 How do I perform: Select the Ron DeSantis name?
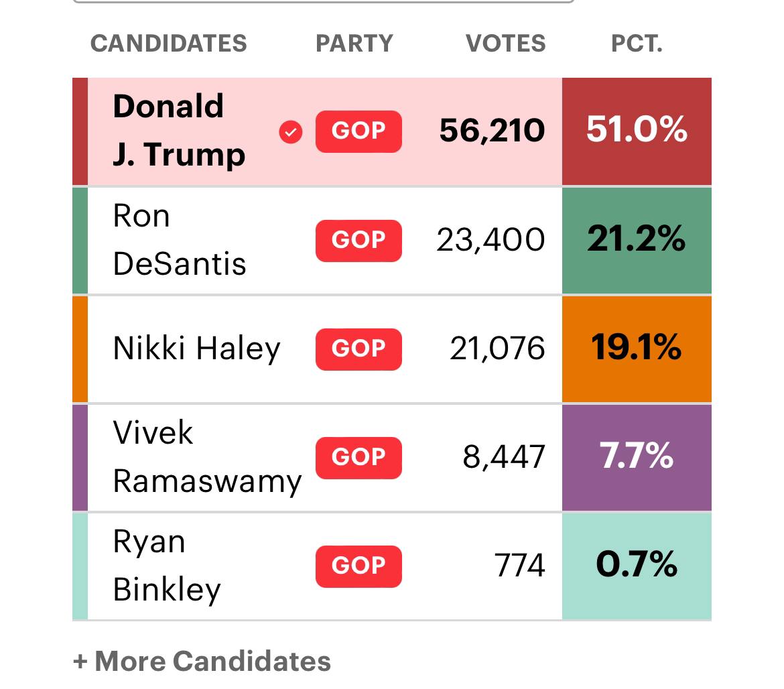click(x=179, y=240)
